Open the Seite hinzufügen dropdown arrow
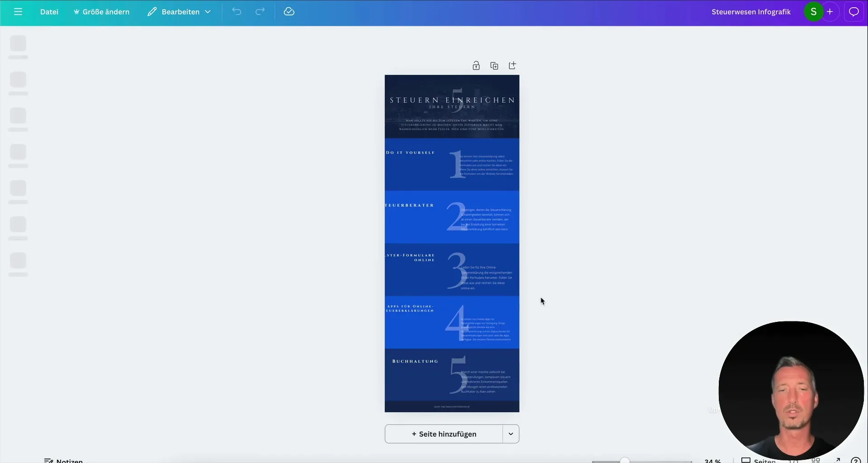868x463 pixels. pos(510,434)
